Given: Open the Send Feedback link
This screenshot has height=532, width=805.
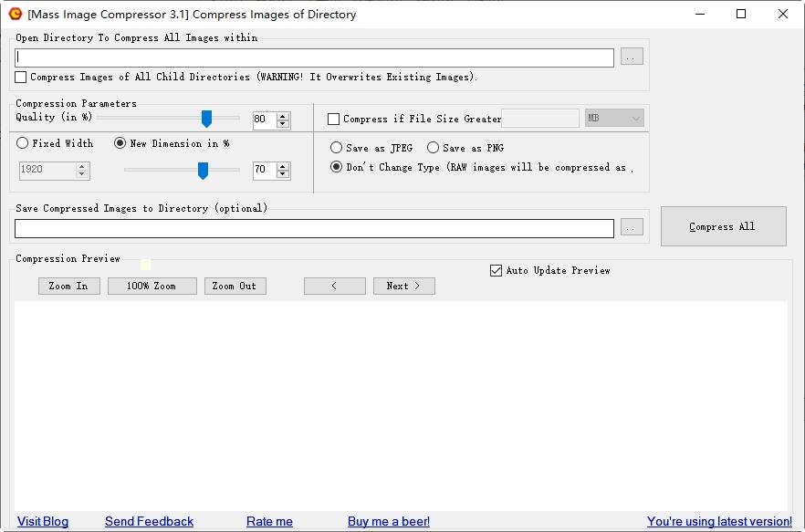Looking at the screenshot, I should 150,522.
